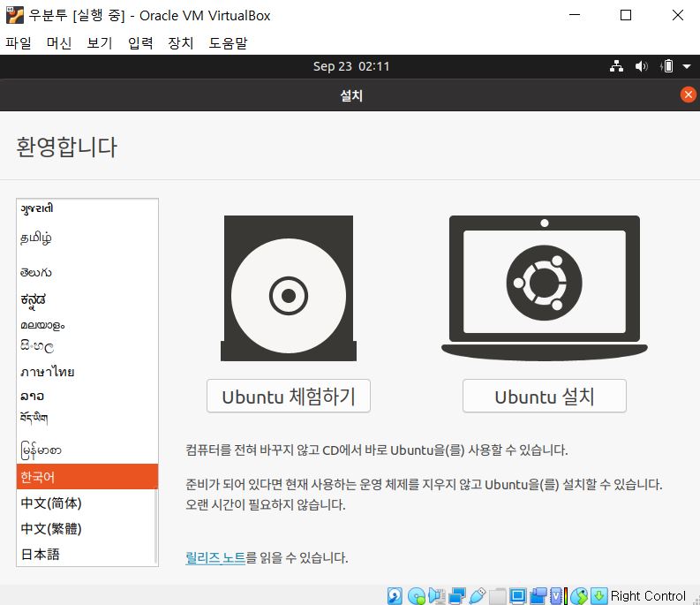This screenshot has height=605, width=700.
Task: Open the 도움말 menu
Action: (228, 43)
